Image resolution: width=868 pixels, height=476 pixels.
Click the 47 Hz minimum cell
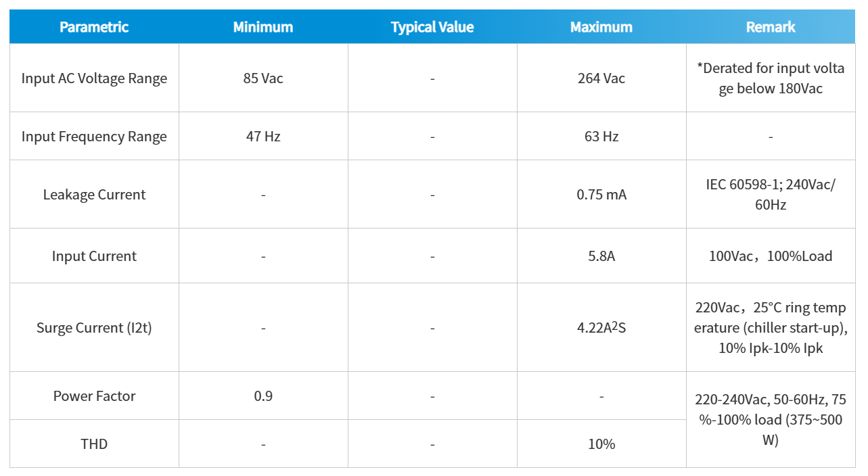point(263,137)
